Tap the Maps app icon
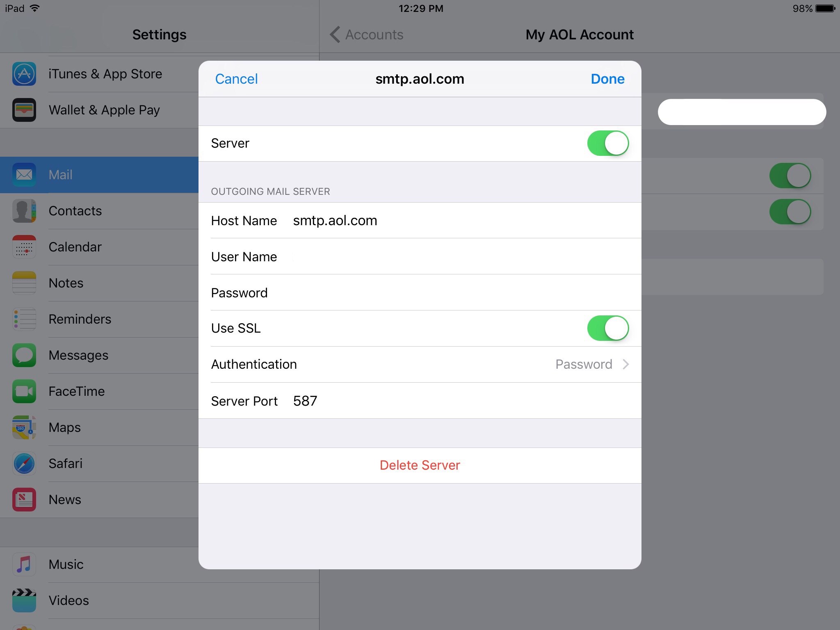The width and height of the screenshot is (840, 630). (x=24, y=427)
